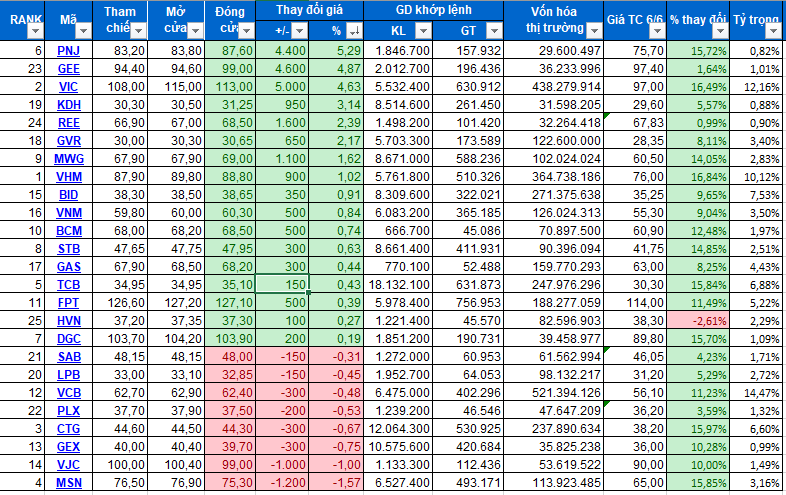Open the % thay đổi filter dropdown
786x495 pixels.
(720, 32)
